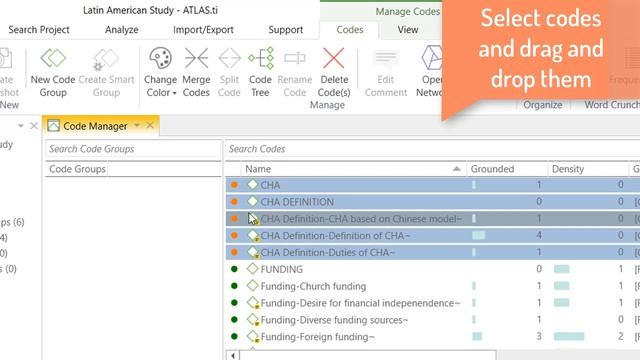
Task: Sort by Grounded column header
Action: 507,169
